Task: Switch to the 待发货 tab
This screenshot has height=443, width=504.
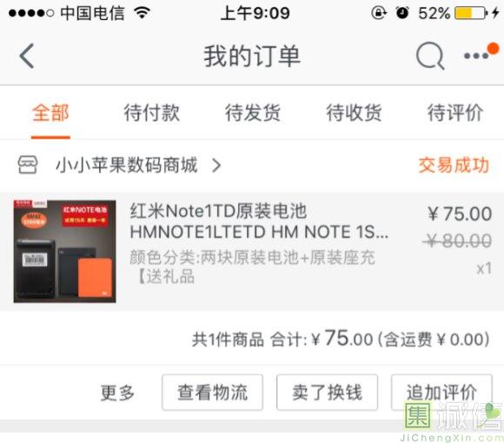Action: [x=253, y=113]
